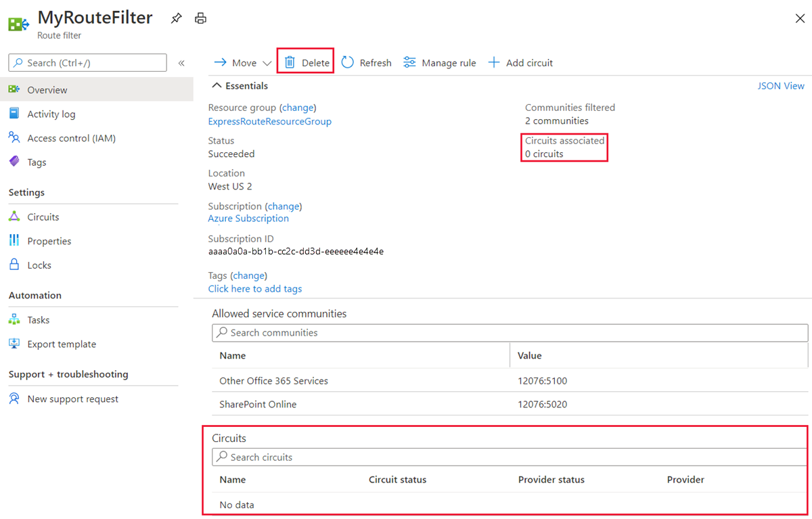The height and width of the screenshot is (519, 812).
Task: Click change next to Subscription
Action: point(284,206)
